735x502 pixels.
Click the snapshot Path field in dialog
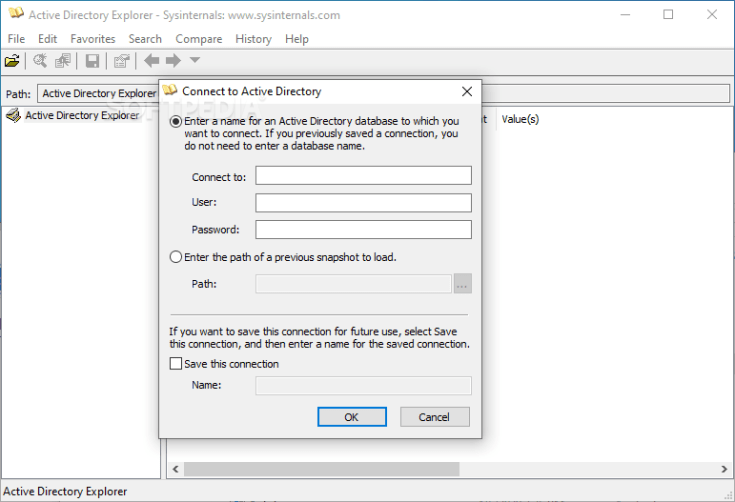pyautogui.click(x=353, y=284)
